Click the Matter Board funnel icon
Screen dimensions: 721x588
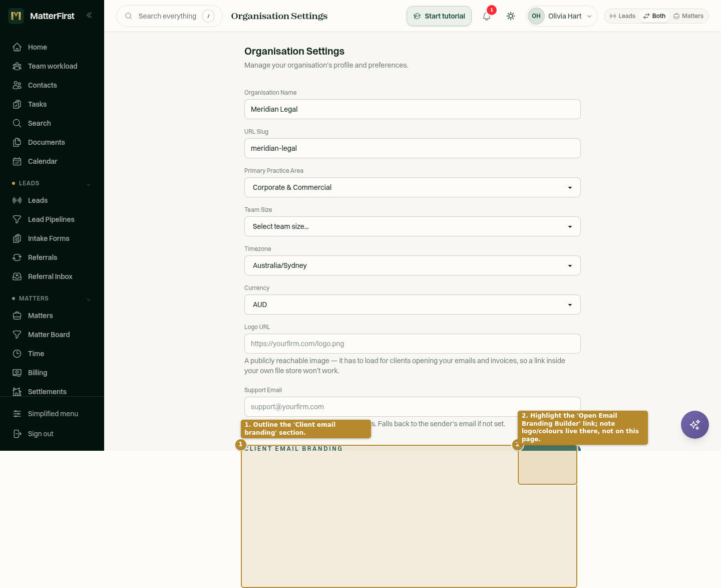coord(17,335)
